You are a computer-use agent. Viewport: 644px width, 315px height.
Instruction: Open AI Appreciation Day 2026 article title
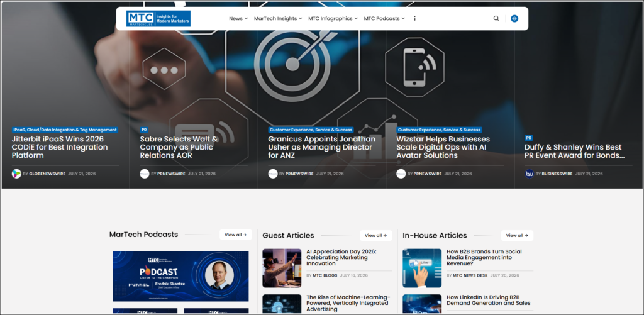(341, 258)
